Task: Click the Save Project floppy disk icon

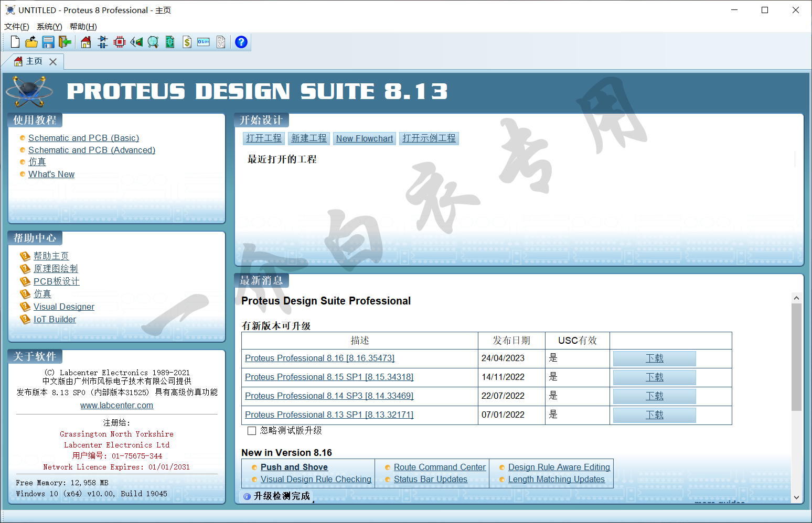Action: pyautogui.click(x=48, y=42)
